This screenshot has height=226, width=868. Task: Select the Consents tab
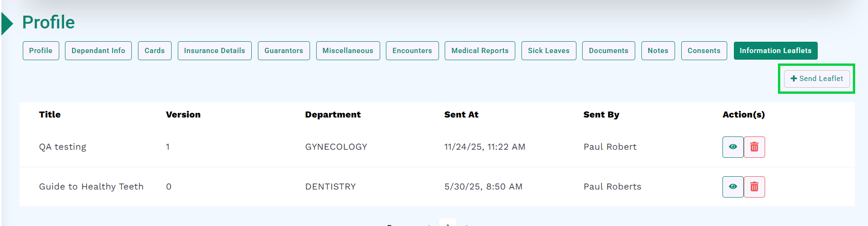pos(704,51)
